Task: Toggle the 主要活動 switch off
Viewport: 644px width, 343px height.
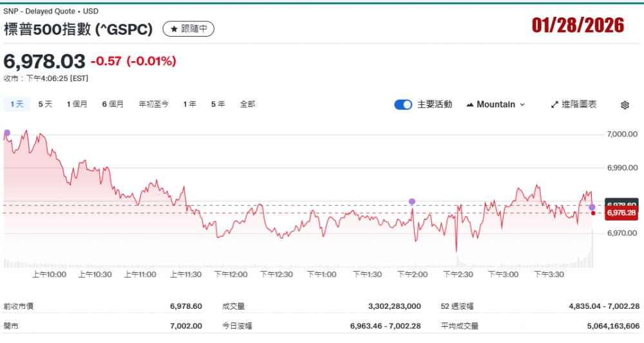Action: coord(403,104)
